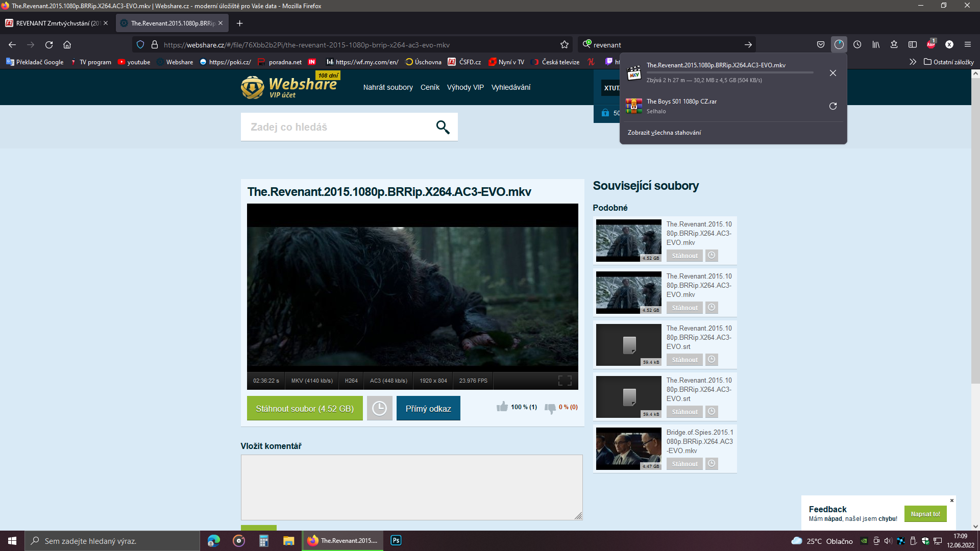Switch to REVENANT Zmrtvýchvstání tab
980x551 pixels.
coord(57,23)
